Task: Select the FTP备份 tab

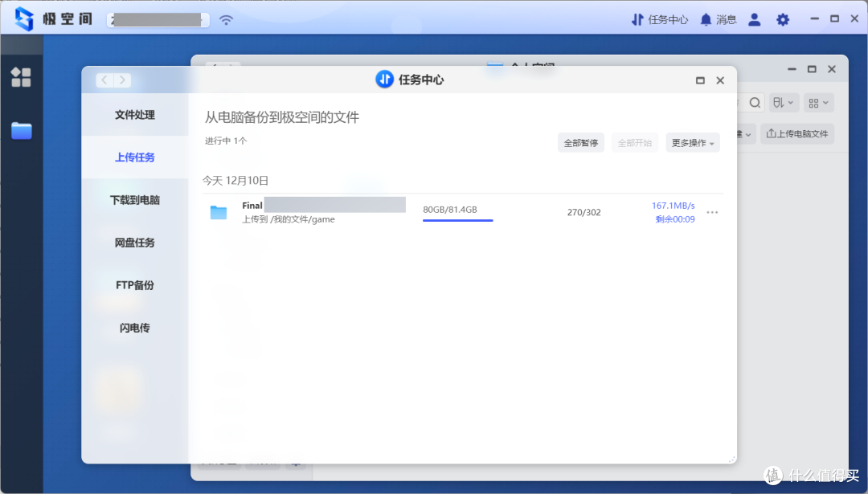Action: [134, 285]
